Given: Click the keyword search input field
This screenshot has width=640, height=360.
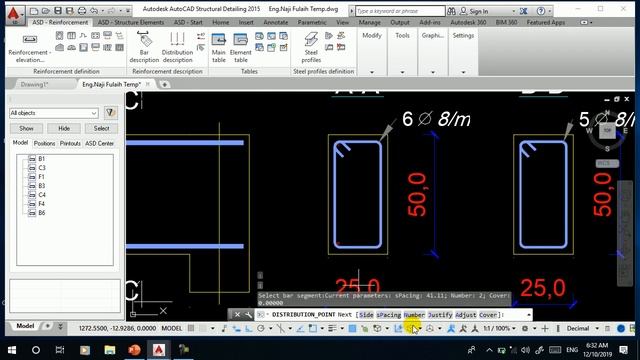Looking at the screenshot, I should point(400,11).
